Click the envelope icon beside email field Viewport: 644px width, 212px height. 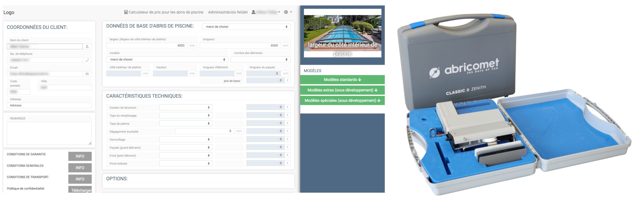87,74
